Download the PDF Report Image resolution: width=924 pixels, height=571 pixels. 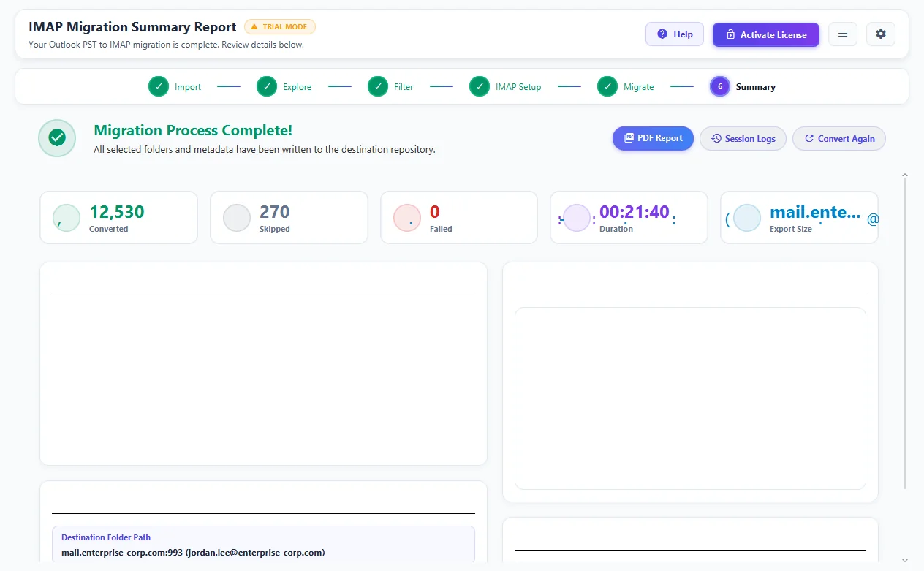pyautogui.click(x=653, y=138)
